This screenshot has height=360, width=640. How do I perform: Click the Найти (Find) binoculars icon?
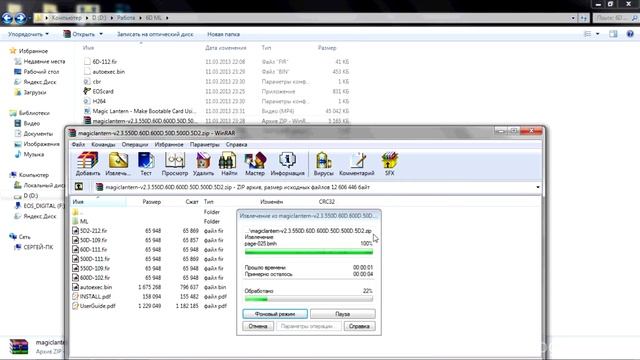229,164
